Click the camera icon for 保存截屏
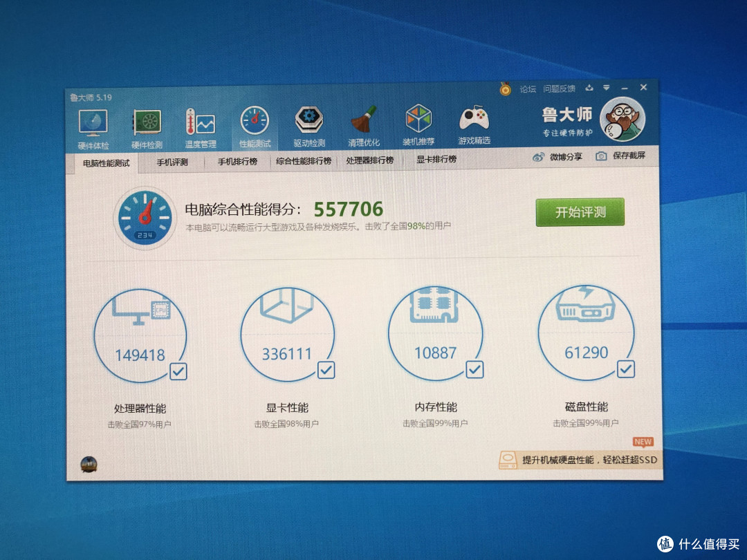This screenshot has width=747, height=560. [601, 156]
